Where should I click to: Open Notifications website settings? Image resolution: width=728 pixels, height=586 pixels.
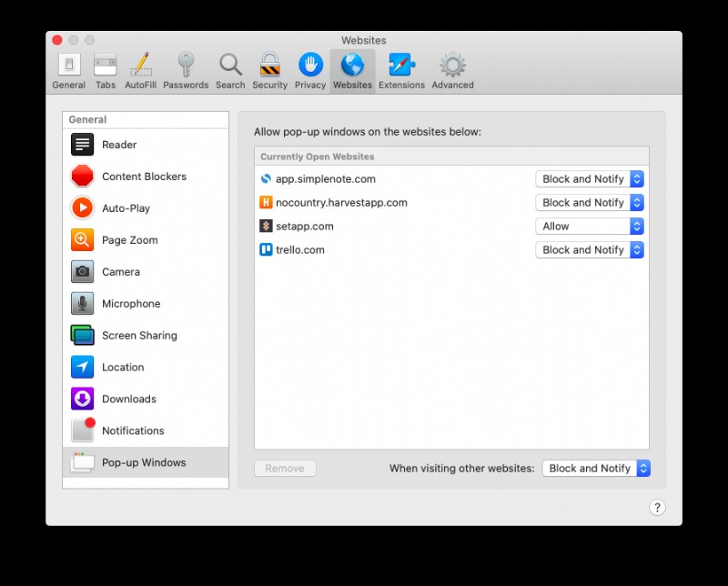(135, 430)
